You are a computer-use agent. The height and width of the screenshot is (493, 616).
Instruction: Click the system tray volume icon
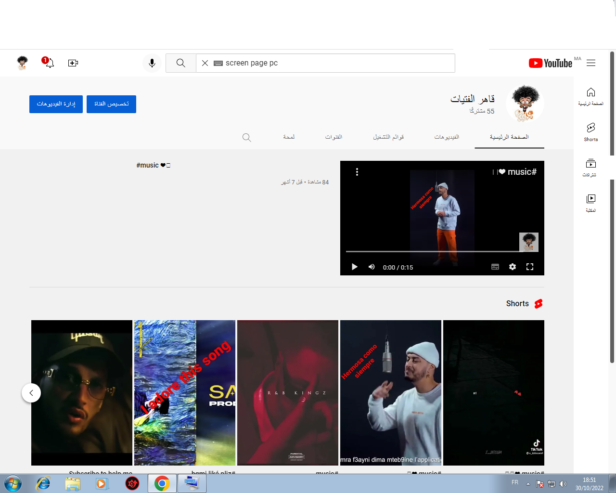[563, 484]
